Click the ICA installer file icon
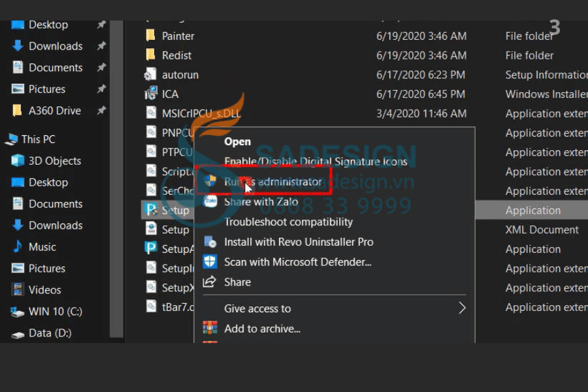Image resolution: width=588 pixels, height=392 pixels. [x=150, y=94]
